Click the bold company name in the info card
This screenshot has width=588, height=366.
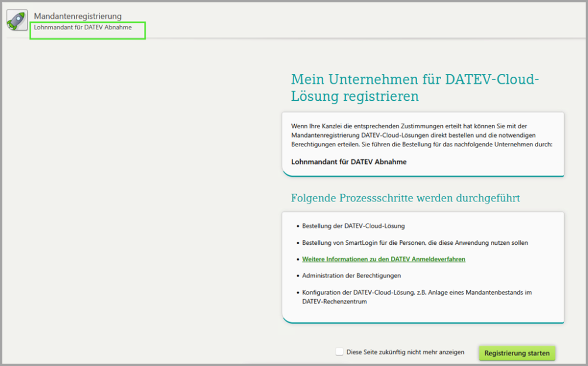coord(349,162)
